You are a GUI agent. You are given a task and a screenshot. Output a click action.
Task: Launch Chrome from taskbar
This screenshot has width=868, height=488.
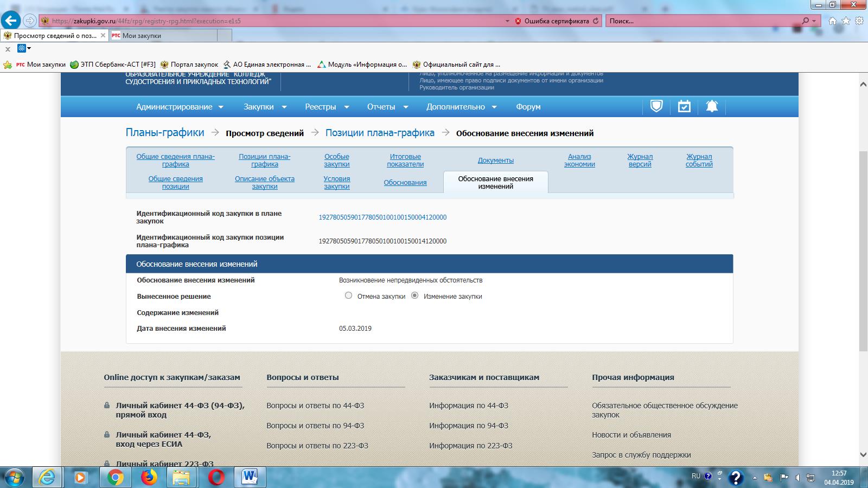pos(114,477)
